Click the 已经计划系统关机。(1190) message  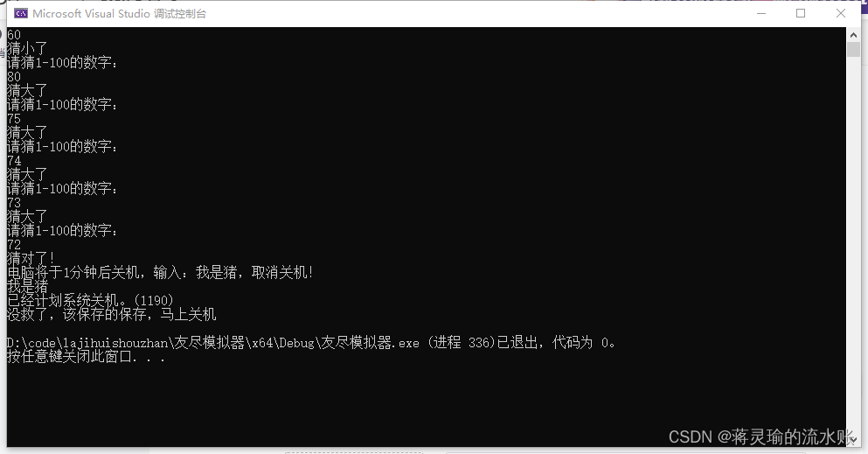click(90, 301)
